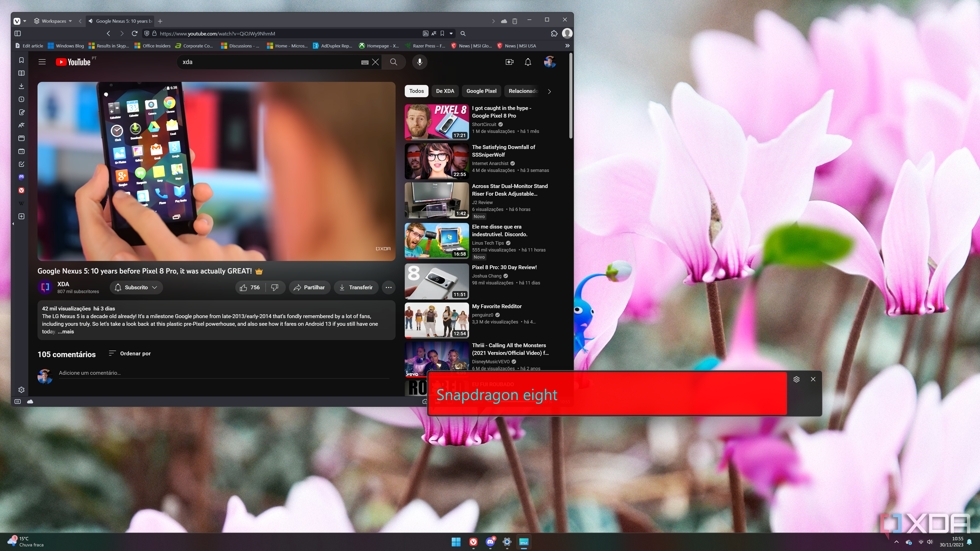
Task: Open the Calendar panel in the sidebar
Action: pyautogui.click(x=21, y=151)
